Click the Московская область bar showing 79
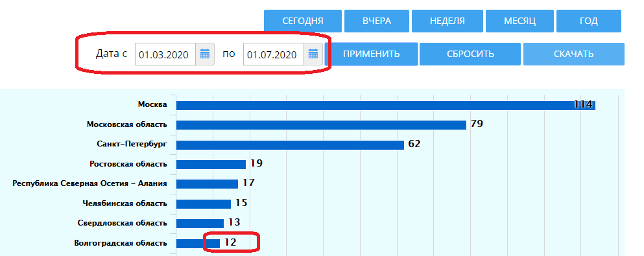 pos(321,124)
